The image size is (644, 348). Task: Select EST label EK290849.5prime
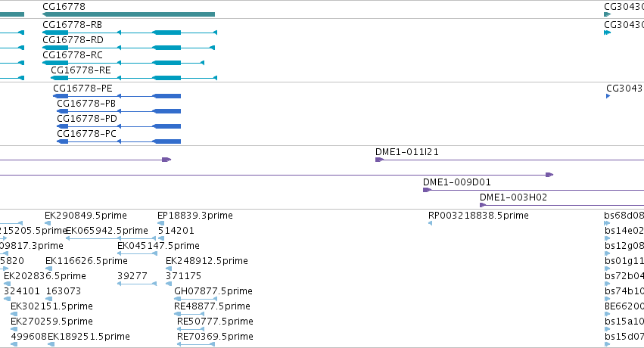[86, 216]
